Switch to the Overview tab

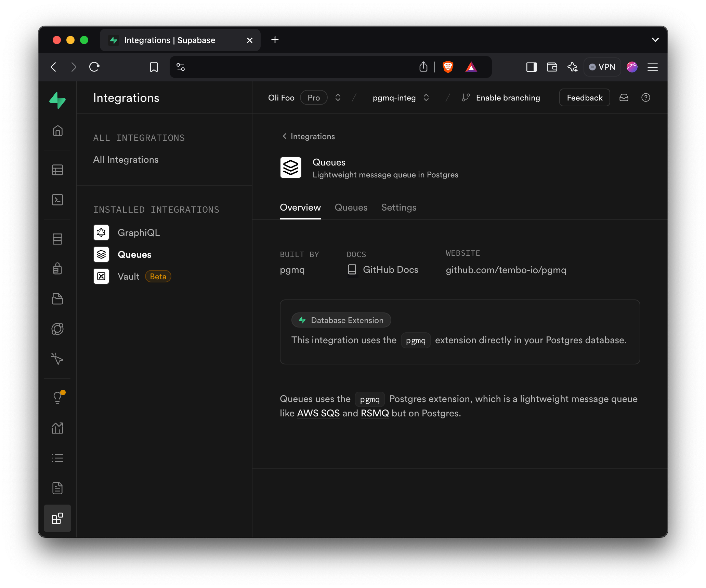[x=300, y=208]
